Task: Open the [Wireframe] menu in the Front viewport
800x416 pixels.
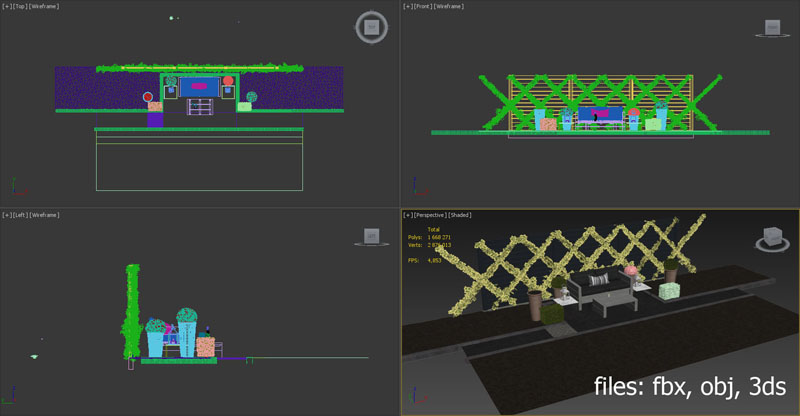Action: coord(451,6)
